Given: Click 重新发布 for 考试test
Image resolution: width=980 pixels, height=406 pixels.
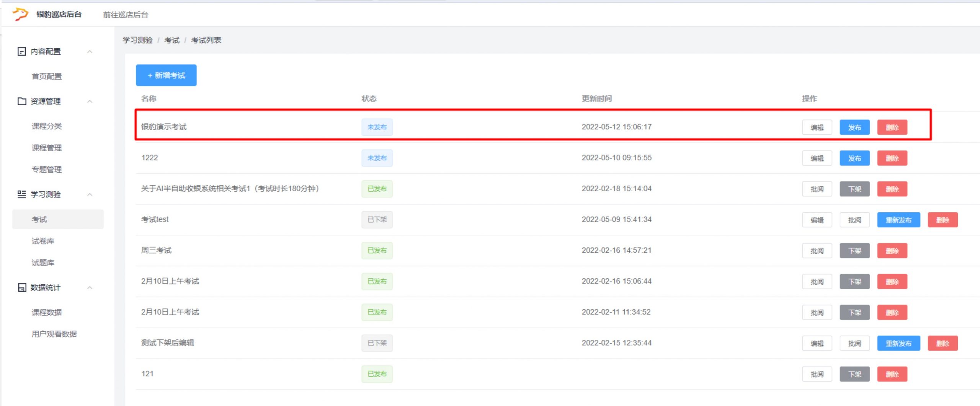Looking at the screenshot, I should click(898, 220).
